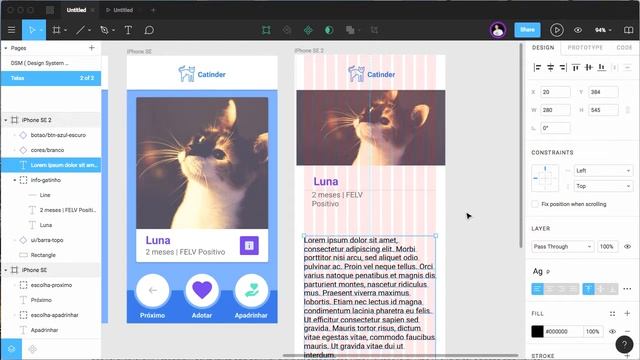Open the 94% zoom dropdown
Screen dimensions: 640x360
tap(603, 30)
